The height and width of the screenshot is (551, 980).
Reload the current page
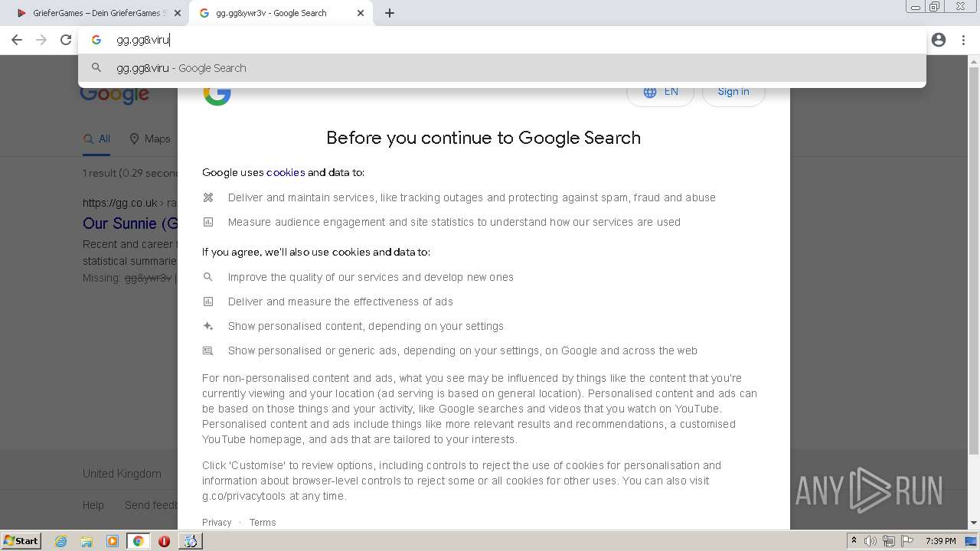66,40
